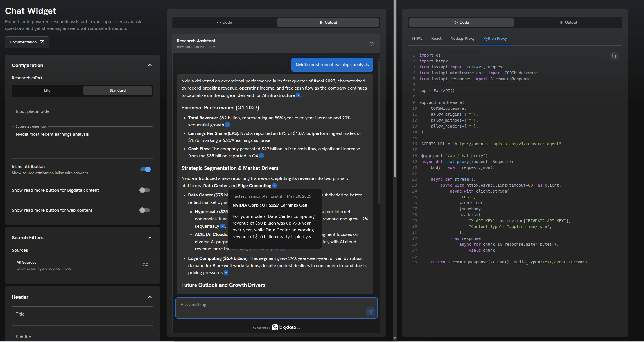The height and width of the screenshot is (342, 644).
Task: Click the Subtitle field under Header
Action: point(82,335)
